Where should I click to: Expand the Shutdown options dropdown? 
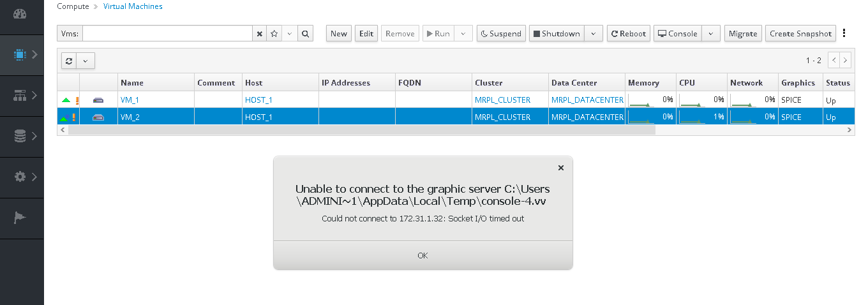tap(594, 34)
